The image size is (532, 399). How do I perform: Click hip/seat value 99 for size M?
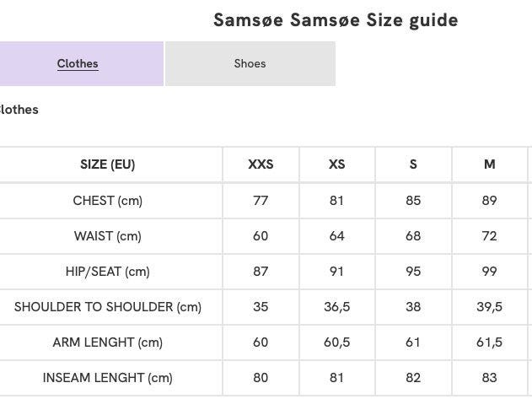tap(490, 272)
